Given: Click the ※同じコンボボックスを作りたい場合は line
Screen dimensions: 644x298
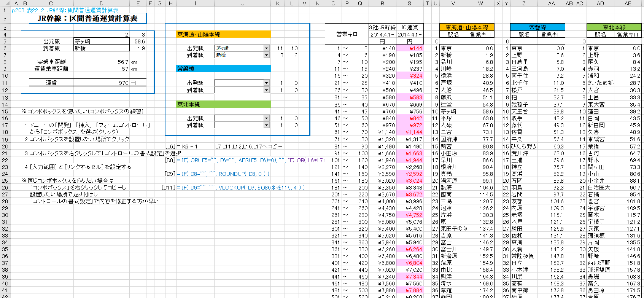Looking at the screenshot, I should pyautogui.click(x=67, y=181).
